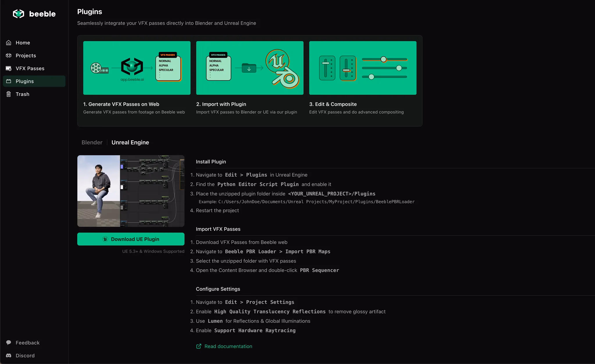This screenshot has height=364, width=595.
Task: Click the Unreal Engine icon on Download button
Action: click(x=105, y=239)
